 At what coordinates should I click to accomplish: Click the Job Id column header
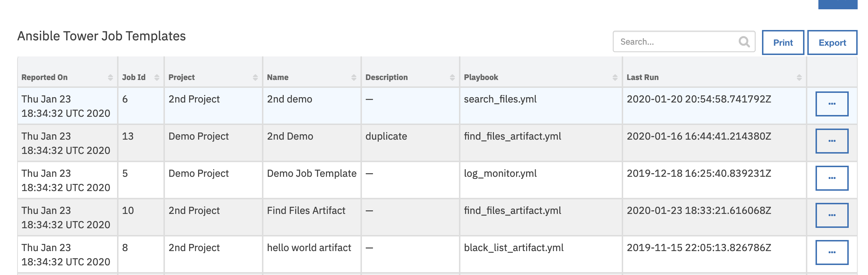click(x=141, y=72)
